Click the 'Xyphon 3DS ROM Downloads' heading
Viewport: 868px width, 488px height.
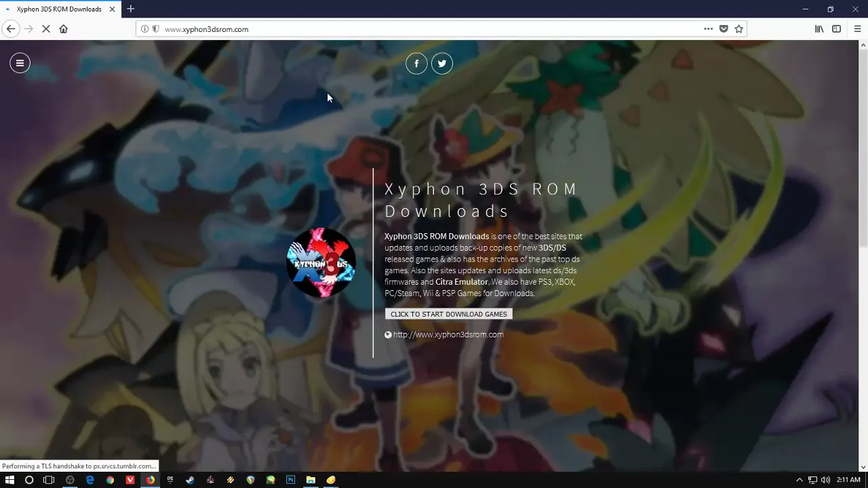click(x=481, y=199)
